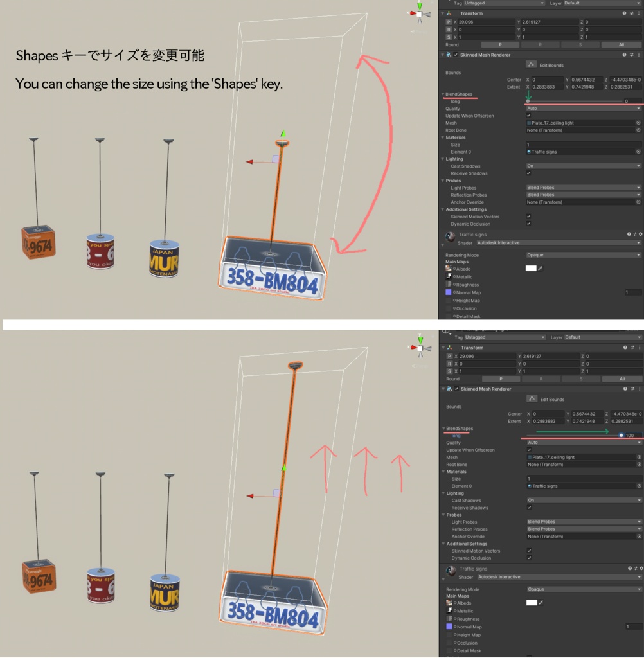Click the Normal Map texture thumbnail, upper inspector
The image size is (644, 658).
[449, 292]
